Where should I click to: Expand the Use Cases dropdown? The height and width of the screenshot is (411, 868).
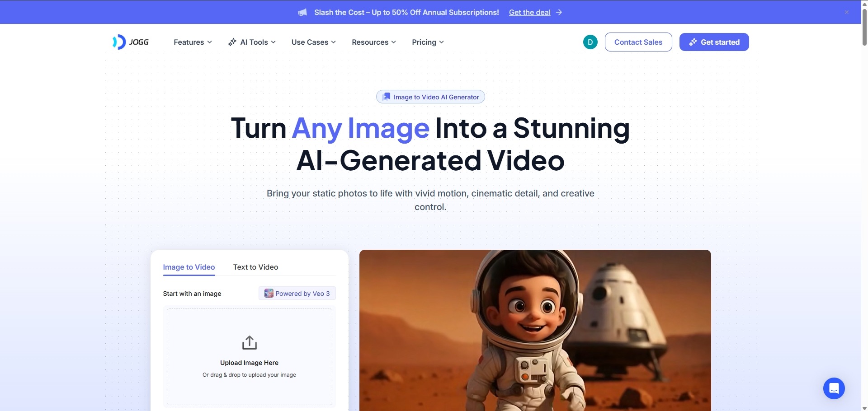pyautogui.click(x=314, y=42)
